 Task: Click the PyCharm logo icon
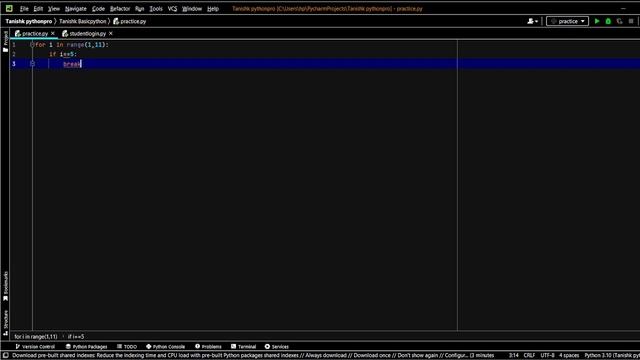(x=9, y=8)
